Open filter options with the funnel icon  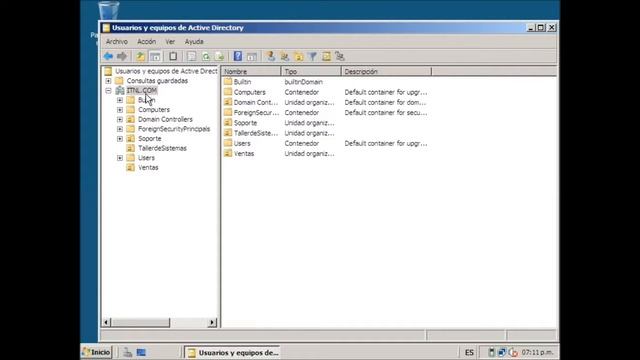point(312,56)
